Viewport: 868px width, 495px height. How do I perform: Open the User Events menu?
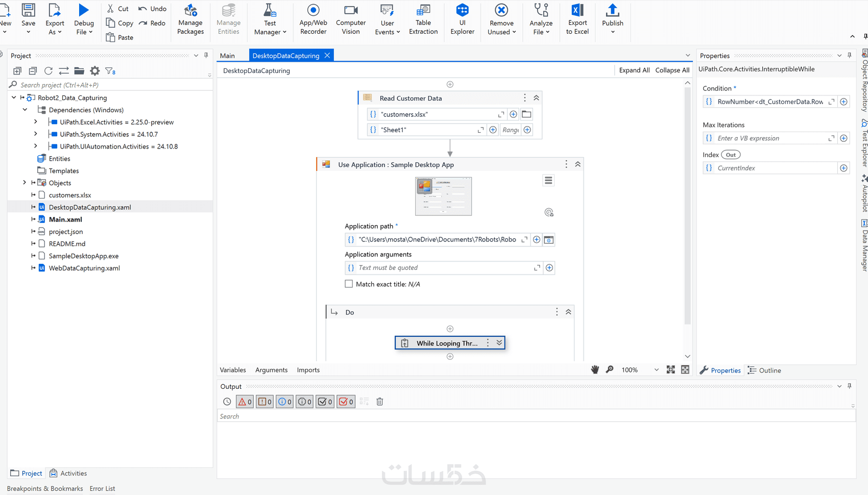click(x=388, y=19)
